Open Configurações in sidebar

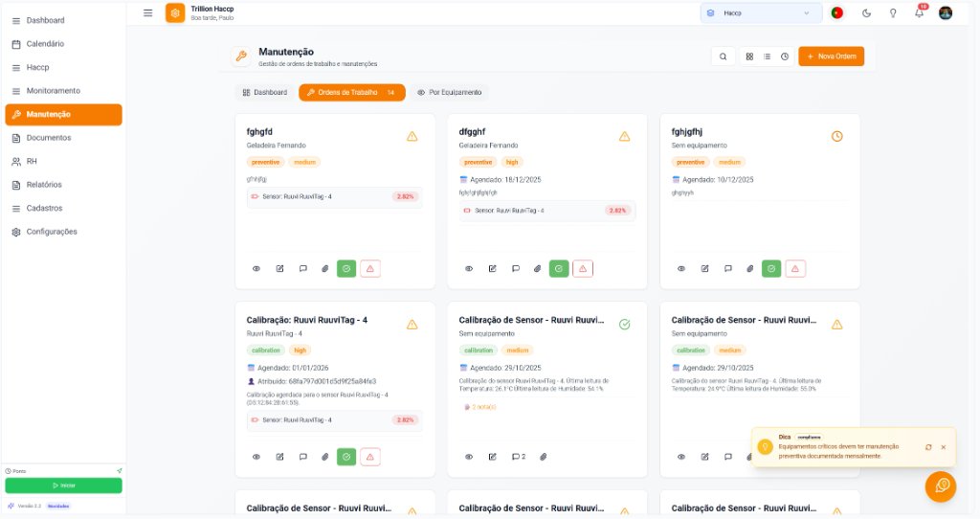pyautogui.click(x=63, y=232)
